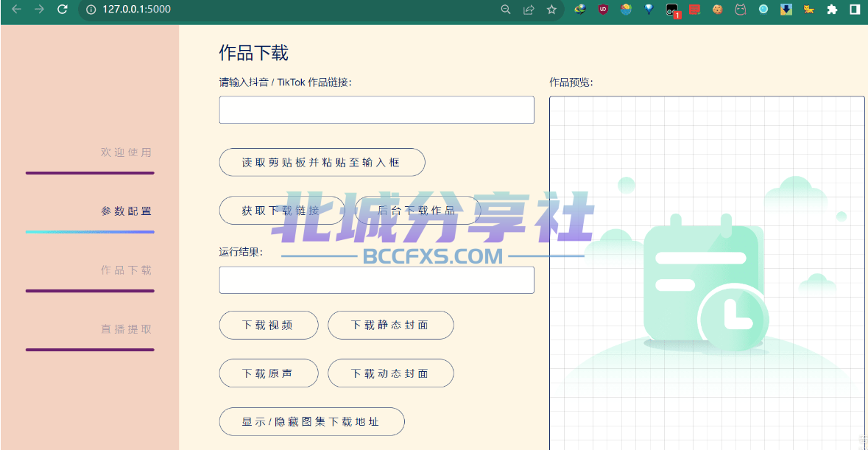Open the blue download arrow extension
The image size is (868, 450).
click(786, 10)
